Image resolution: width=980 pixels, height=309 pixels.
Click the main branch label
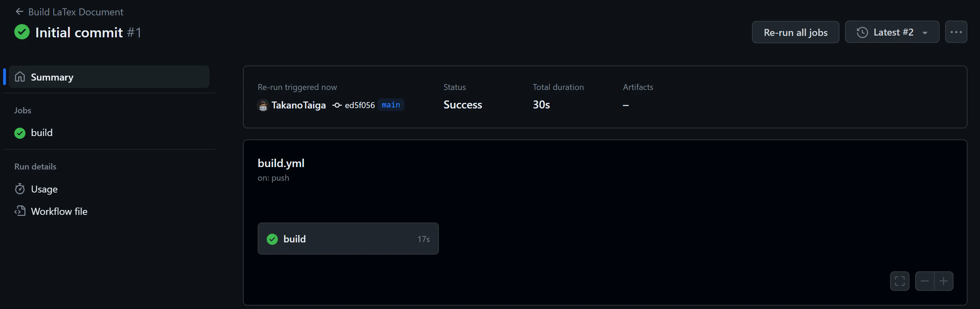tap(391, 105)
